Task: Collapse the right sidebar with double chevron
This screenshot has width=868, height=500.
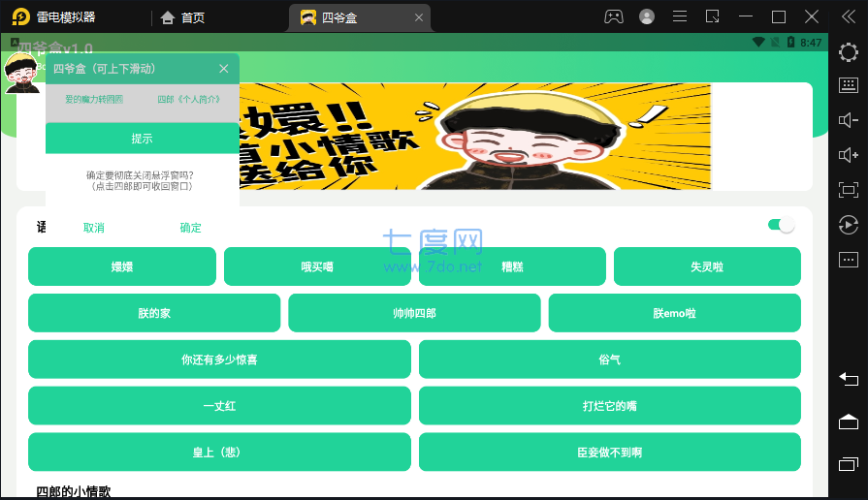Action: tap(845, 16)
